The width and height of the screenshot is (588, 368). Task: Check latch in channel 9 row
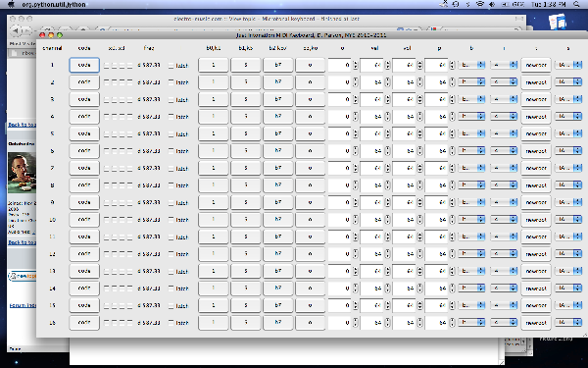click(x=171, y=203)
